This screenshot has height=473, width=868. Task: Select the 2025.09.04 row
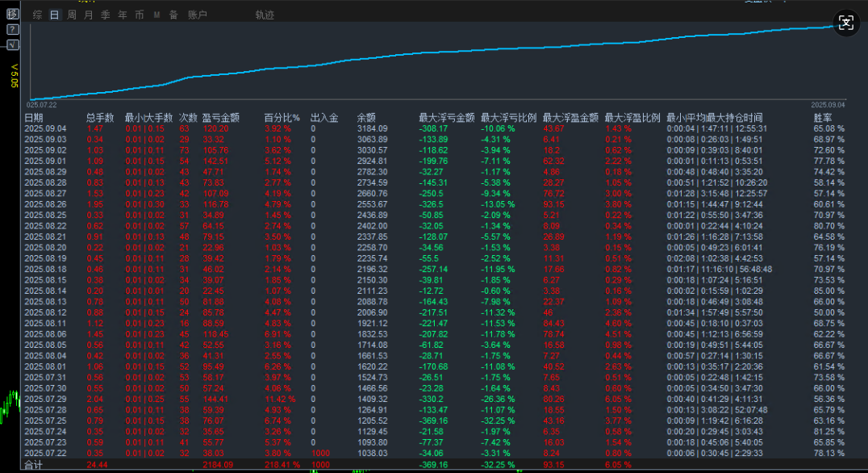[45, 128]
